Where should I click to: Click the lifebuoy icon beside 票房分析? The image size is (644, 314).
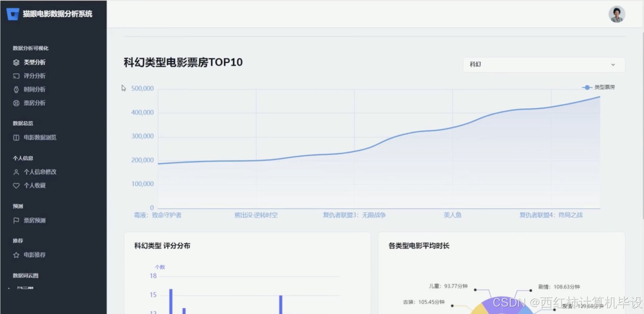[16, 103]
